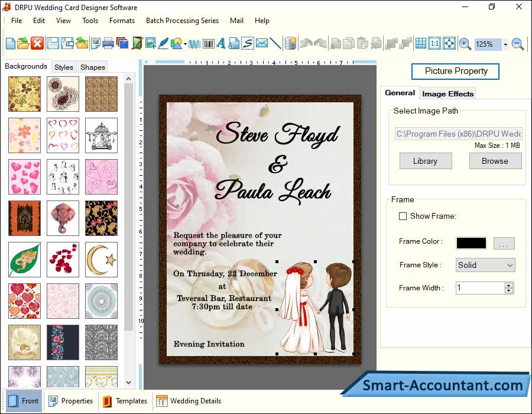The width and height of the screenshot is (532, 414).
Task: Select the rose petals background thumbnail
Action: coord(63,260)
